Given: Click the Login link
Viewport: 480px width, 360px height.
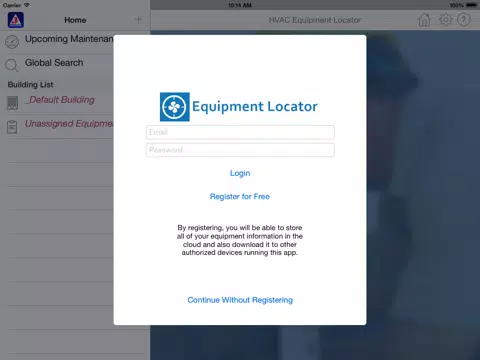Looking at the screenshot, I should coord(240,173).
